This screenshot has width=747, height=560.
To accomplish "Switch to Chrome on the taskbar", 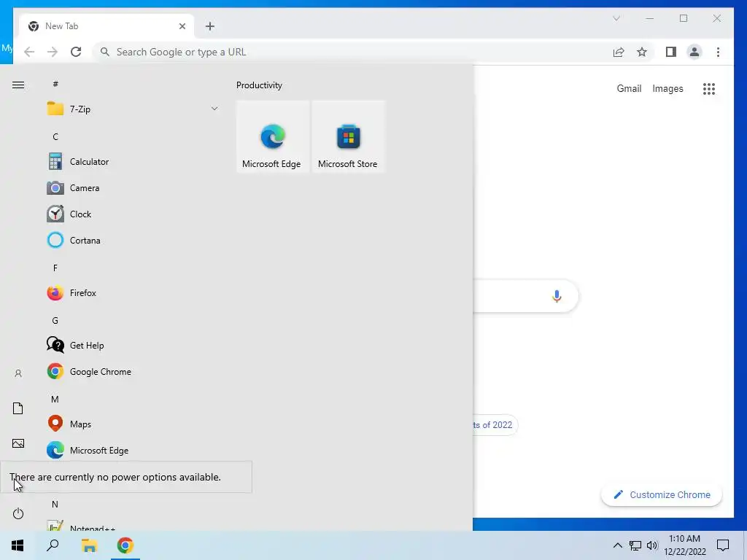I will (x=125, y=545).
